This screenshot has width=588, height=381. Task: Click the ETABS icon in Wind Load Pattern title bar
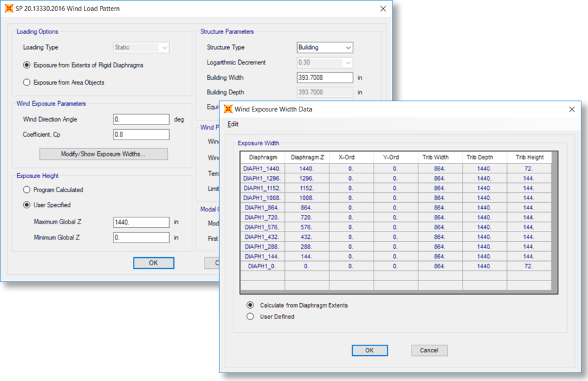click(x=9, y=9)
